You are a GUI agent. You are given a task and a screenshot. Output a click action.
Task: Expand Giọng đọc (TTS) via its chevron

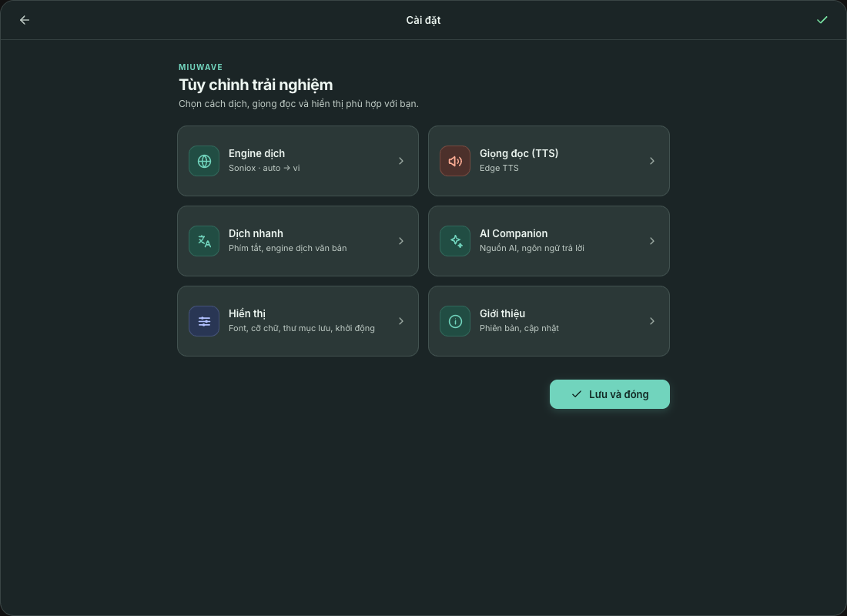pyautogui.click(x=652, y=161)
